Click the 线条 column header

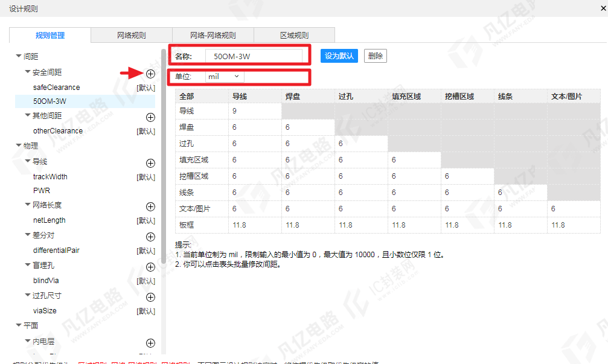(521, 96)
